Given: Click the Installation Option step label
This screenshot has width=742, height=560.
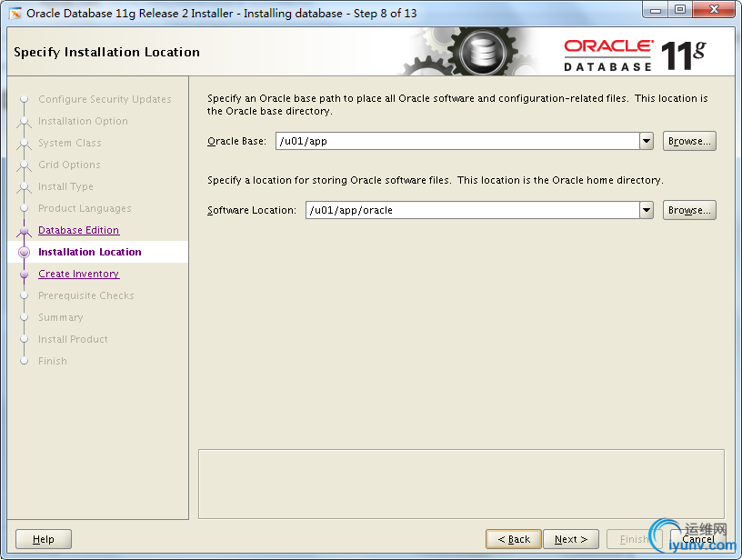Looking at the screenshot, I should (83, 121).
